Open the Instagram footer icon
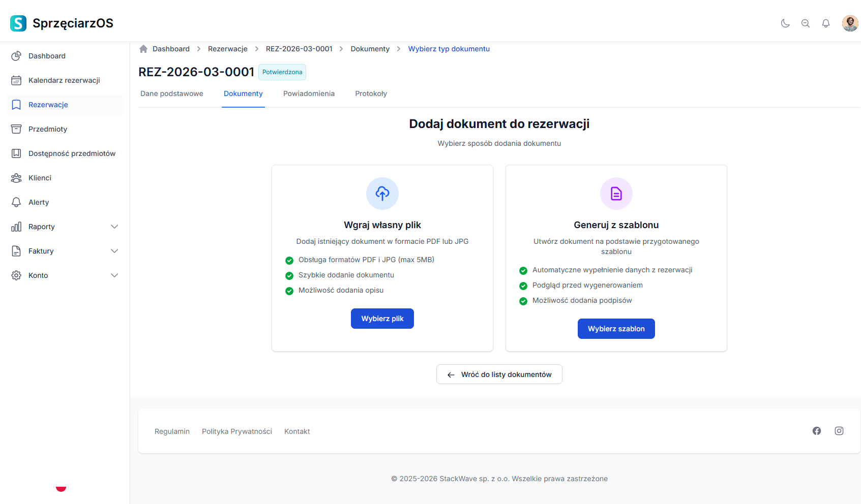 839,431
